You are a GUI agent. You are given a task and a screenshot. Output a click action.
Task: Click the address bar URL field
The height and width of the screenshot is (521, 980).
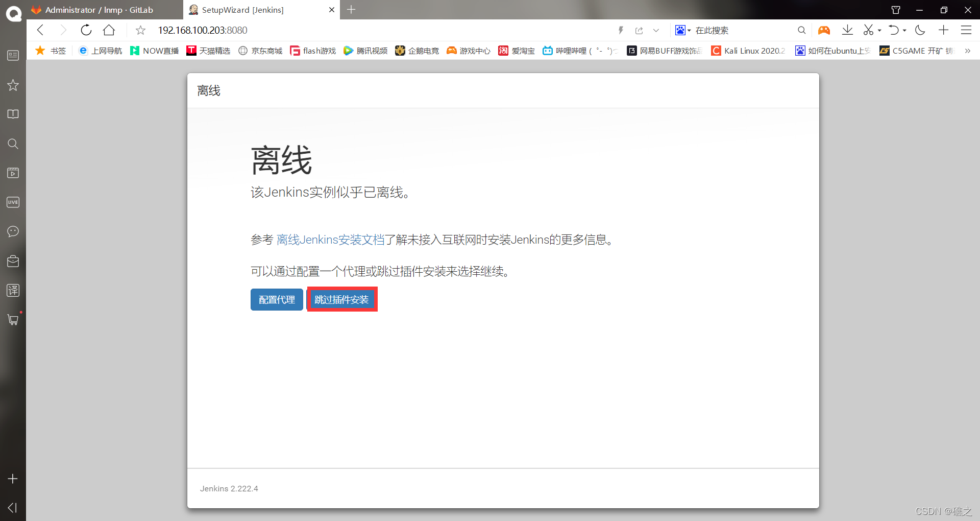pyautogui.click(x=383, y=30)
